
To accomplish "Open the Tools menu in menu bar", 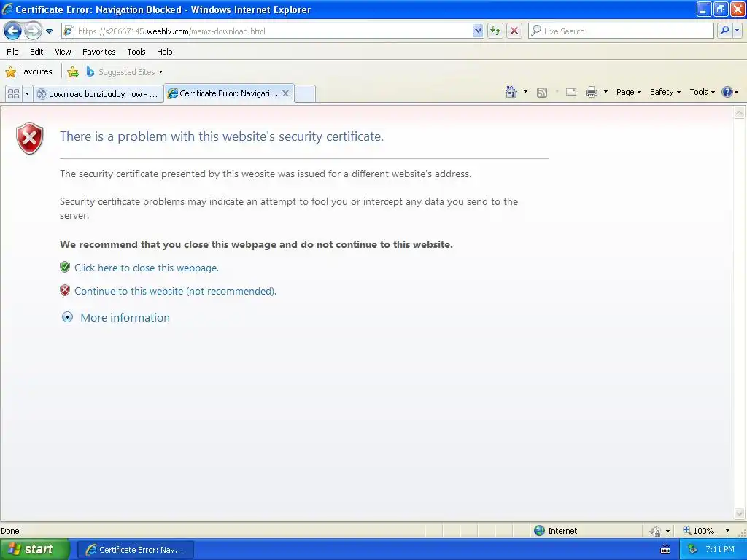I will (x=136, y=52).
